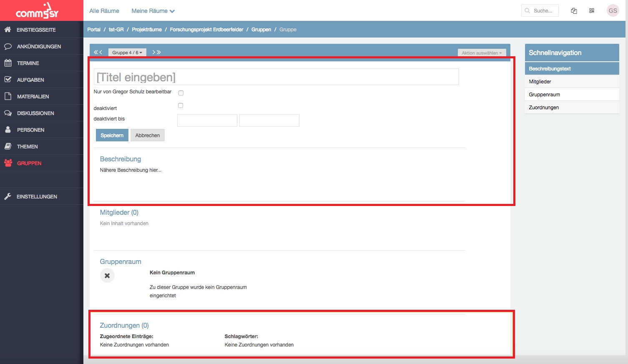Click the file icon beside Materialien

coord(8,96)
